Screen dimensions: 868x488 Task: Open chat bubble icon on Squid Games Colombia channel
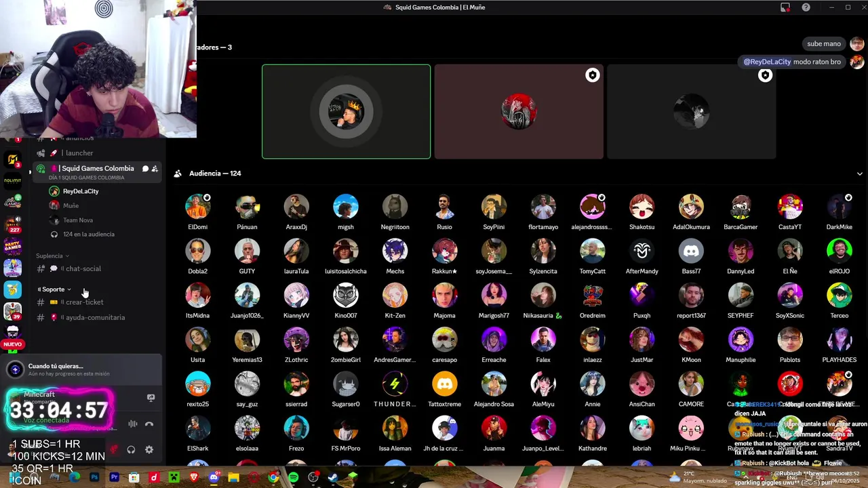(145, 169)
